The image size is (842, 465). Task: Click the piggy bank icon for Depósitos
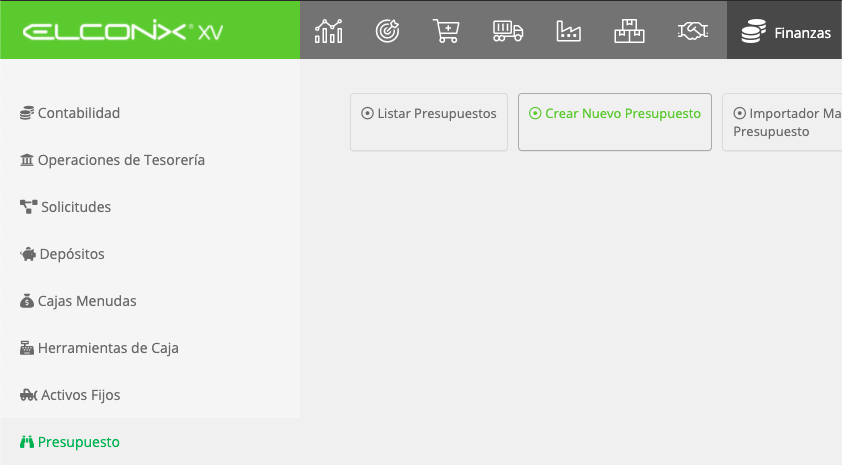click(x=28, y=254)
